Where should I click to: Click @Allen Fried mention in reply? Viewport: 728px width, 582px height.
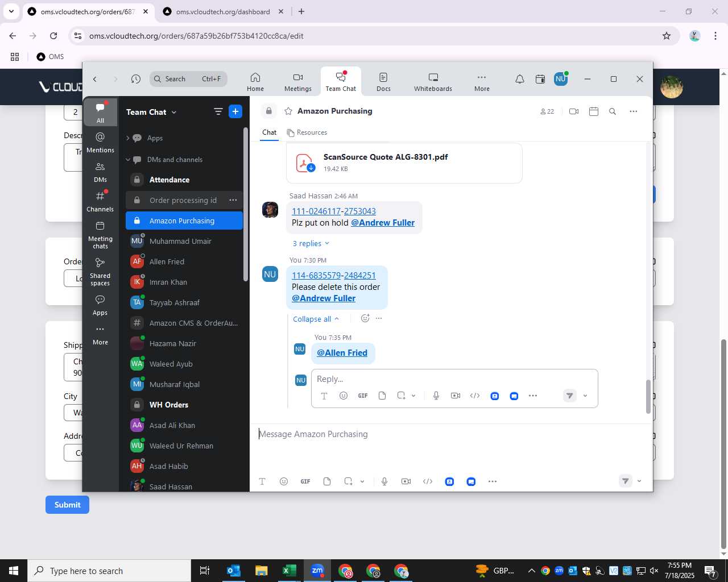point(342,353)
